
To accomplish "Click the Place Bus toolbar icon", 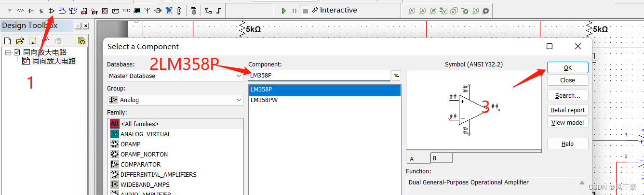I will coord(219,11).
